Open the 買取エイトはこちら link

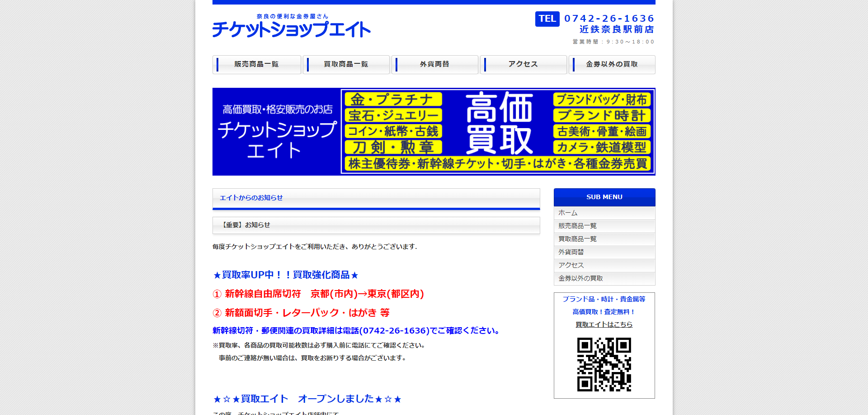click(x=604, y=324)
